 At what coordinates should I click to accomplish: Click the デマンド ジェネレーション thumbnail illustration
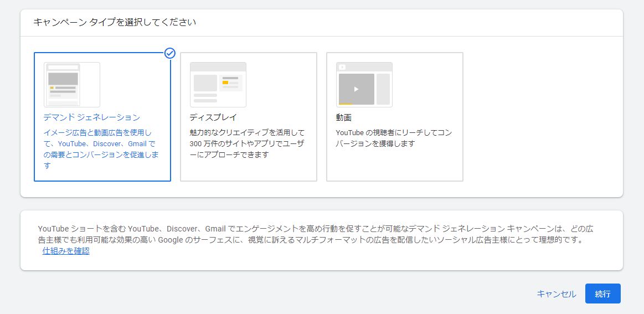coord(72,85)
